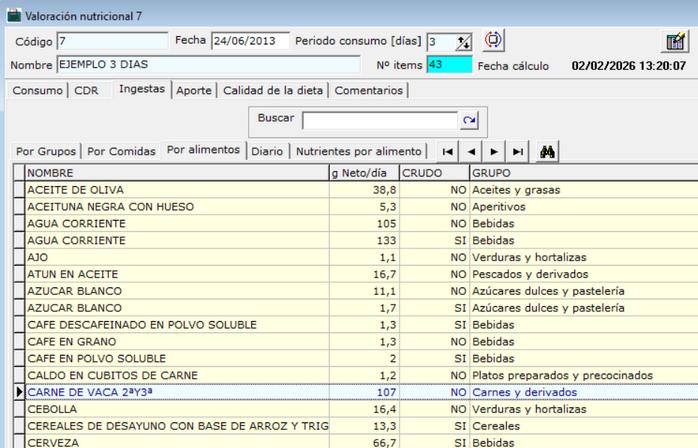Adjust Periodo consumo days spinner
Image resolution: width=698 pixels, height=448 pixels.
pos(463,42)
